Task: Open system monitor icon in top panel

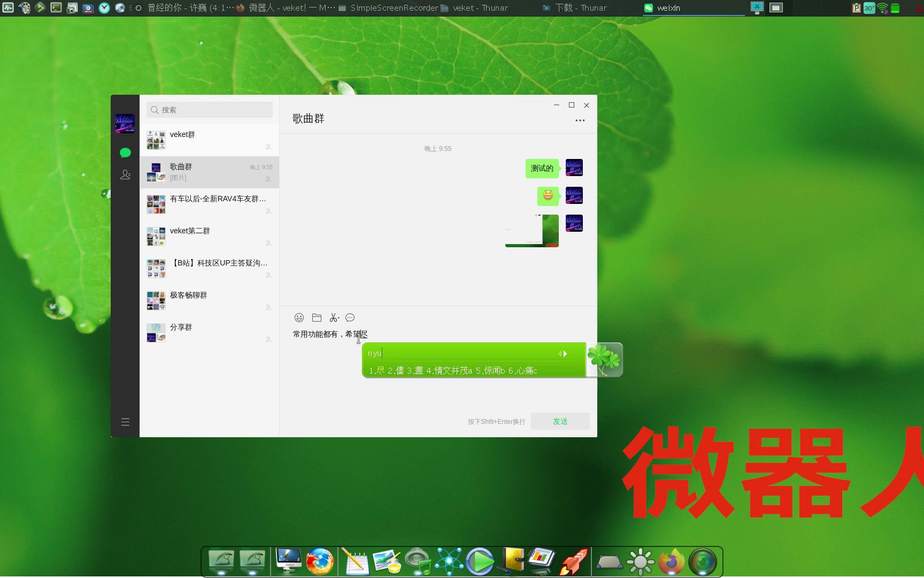Action: [x=8, y=8]
